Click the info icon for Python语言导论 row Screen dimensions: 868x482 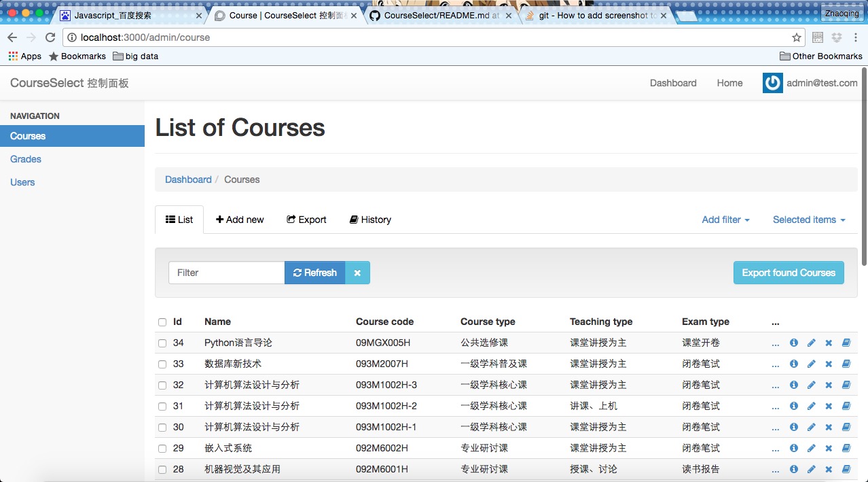(x=793, y=343)
